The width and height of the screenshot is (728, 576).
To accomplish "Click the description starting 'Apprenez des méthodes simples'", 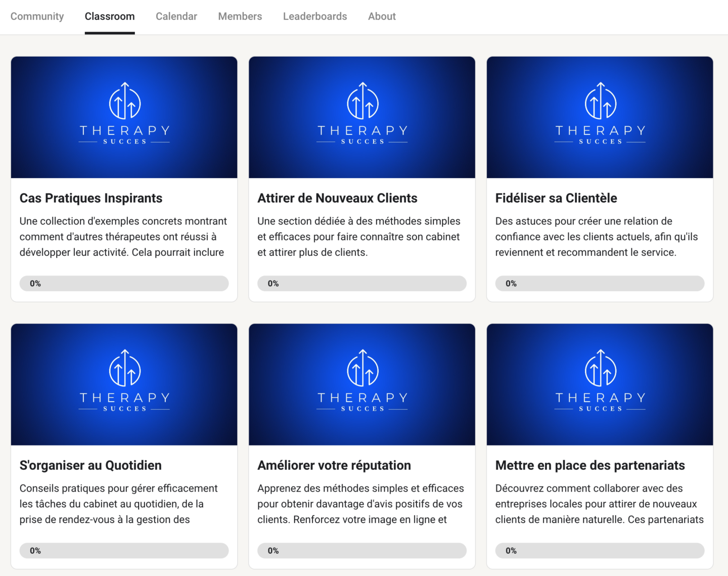I will tap(360, 504).
